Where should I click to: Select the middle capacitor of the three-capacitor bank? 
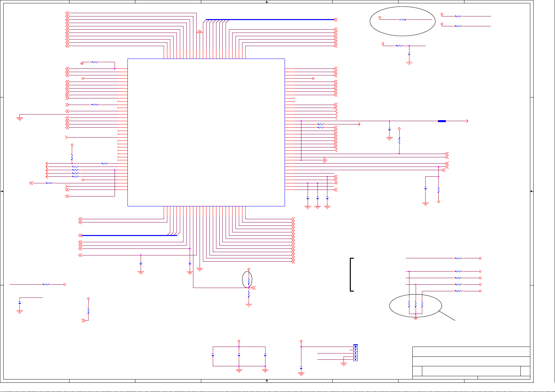point(239,355)
